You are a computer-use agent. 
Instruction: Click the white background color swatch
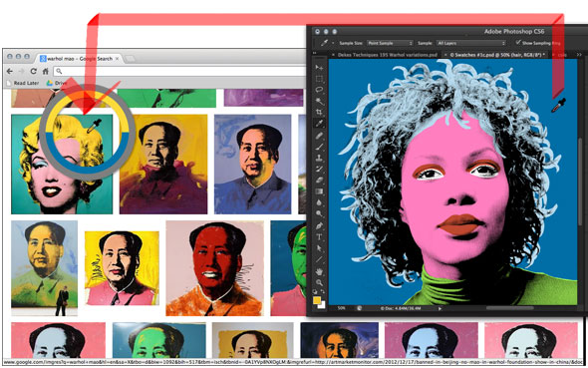[x=323, y=306]
